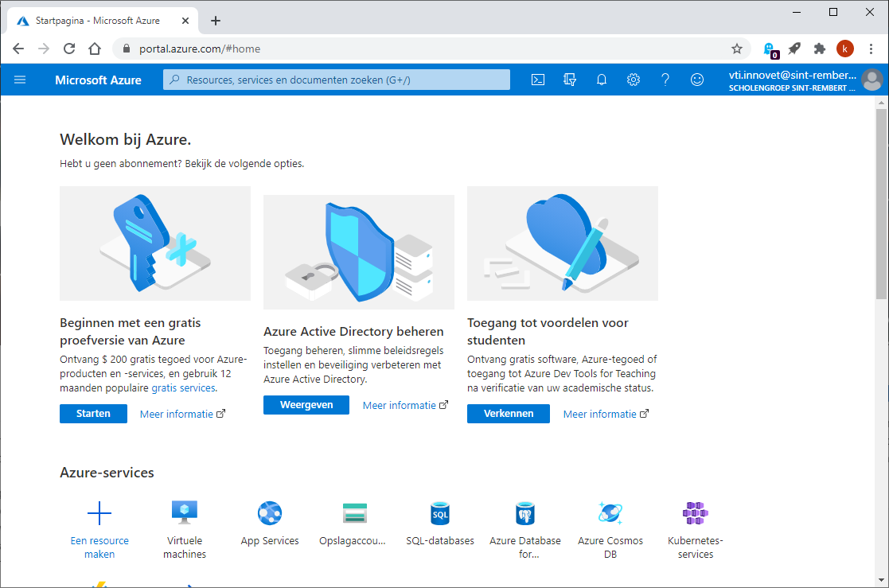Open the App Services icon
Image resolution: width=889 pixels, height=588 pixels.
pyautogui.click(x=269, y=513)
